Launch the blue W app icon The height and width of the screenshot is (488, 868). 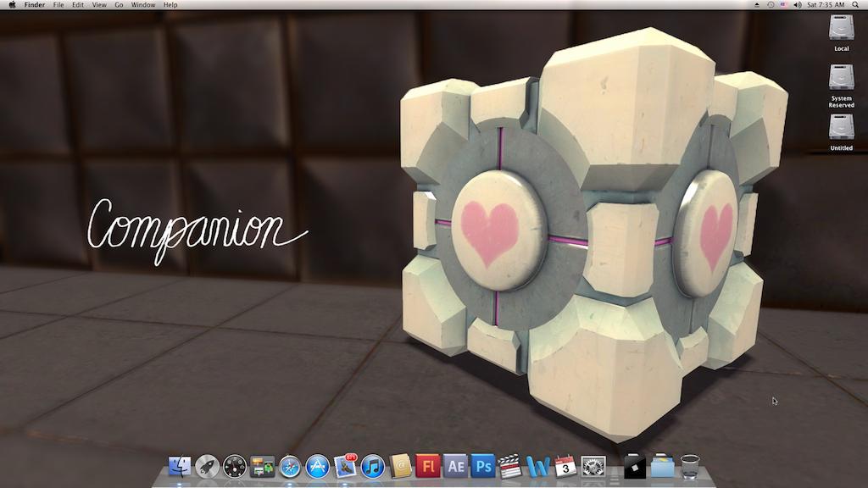[538, 467]
